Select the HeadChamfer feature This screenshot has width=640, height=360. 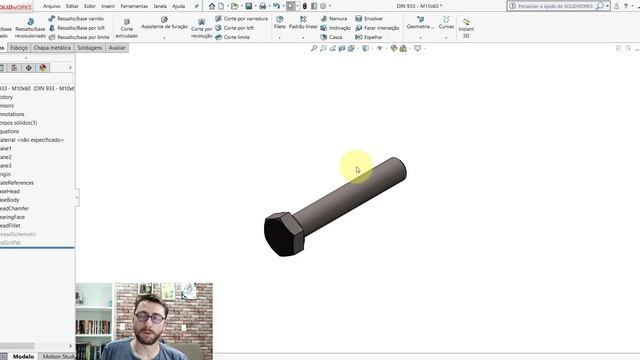14,209
